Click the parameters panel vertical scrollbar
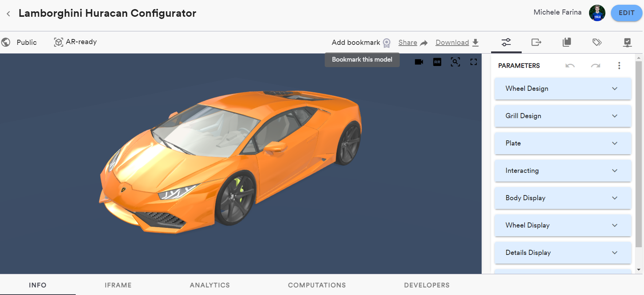This screenshot has height=295, width=644. click(639, 153)
